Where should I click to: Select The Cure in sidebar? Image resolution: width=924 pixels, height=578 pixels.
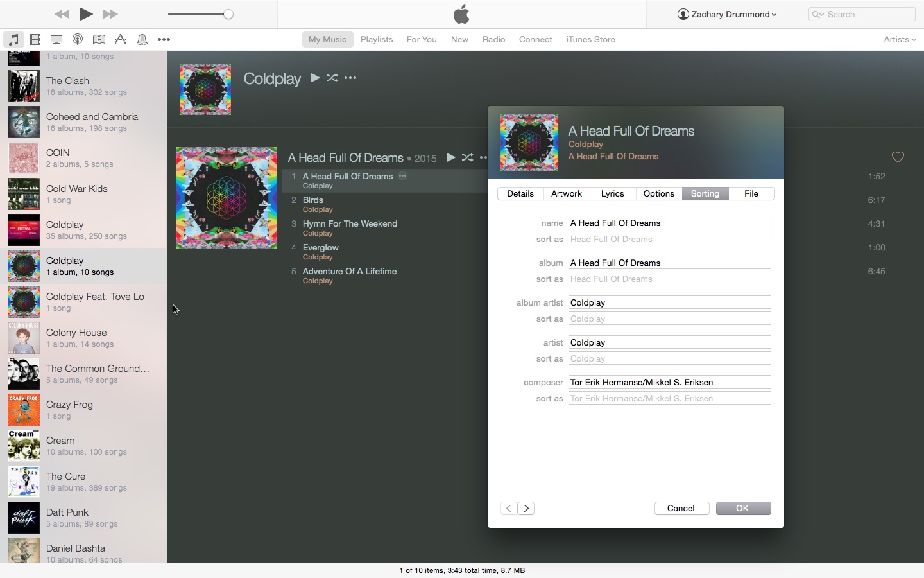(x=83, y=482)
